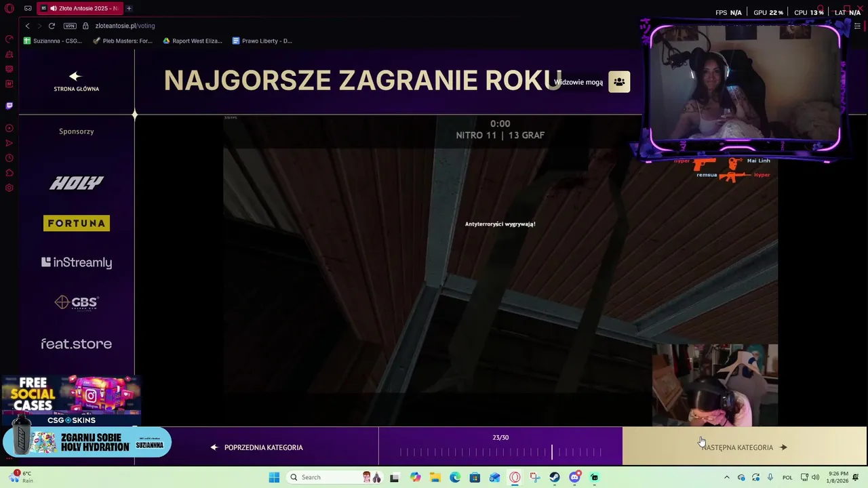Open GX Cleaner in Opera sidebar
Viewport: 868px width, 488px height.
pyautogui.click(x=9, y=54)
